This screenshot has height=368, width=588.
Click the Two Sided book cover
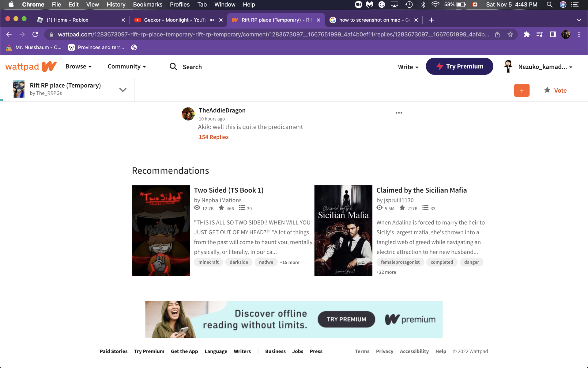click(x=161, y=231)
